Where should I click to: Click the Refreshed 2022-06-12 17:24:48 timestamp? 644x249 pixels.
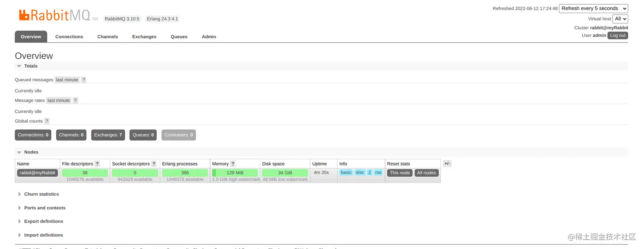pyautogui.click(x=525, y=9)
